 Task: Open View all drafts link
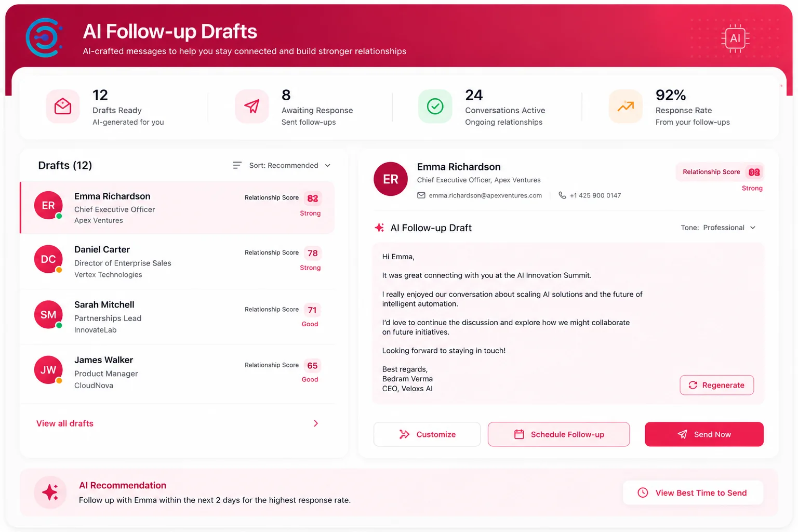coord(65,423)
